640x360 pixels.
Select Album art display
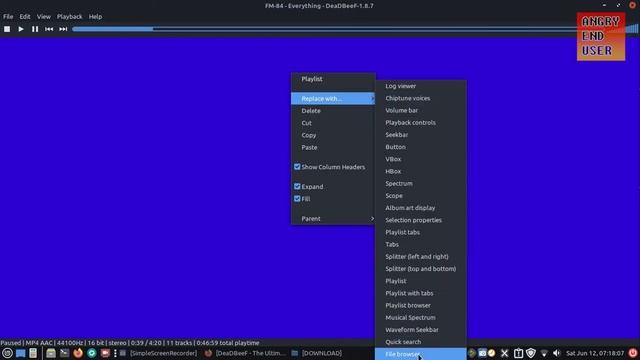coord(421,208)
